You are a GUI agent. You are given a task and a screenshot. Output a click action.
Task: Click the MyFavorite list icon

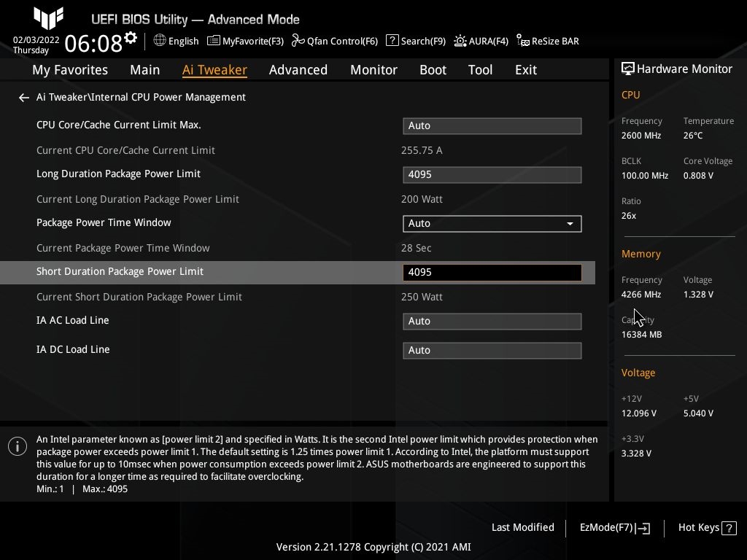(x=214, y=41)
